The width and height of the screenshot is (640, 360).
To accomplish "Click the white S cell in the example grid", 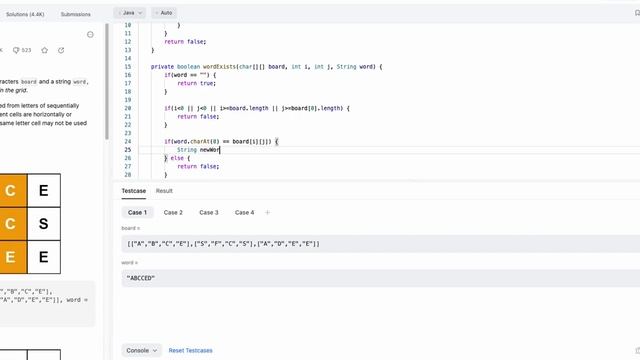I will [x=44, y=224].
